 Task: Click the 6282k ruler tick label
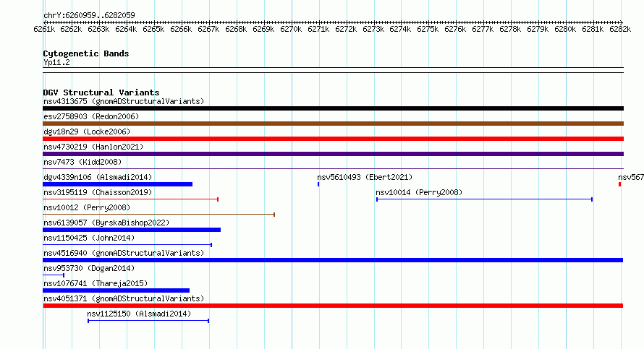pos(620,29)
